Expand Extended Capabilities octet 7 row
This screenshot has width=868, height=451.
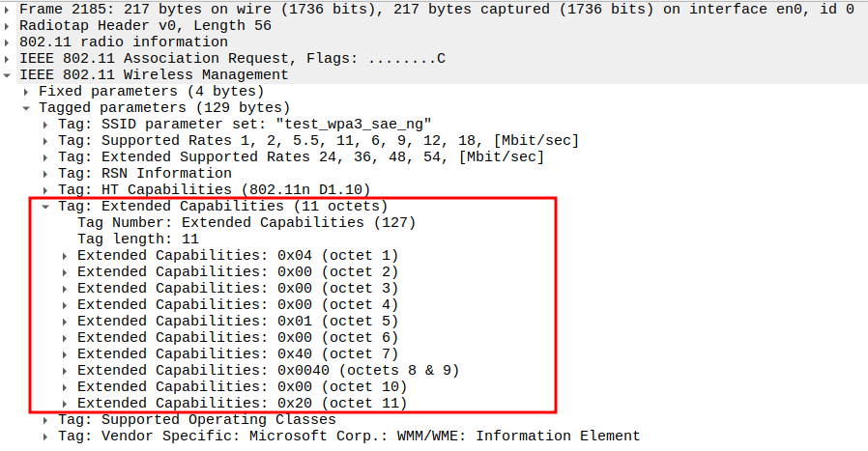tap(65, 353)
